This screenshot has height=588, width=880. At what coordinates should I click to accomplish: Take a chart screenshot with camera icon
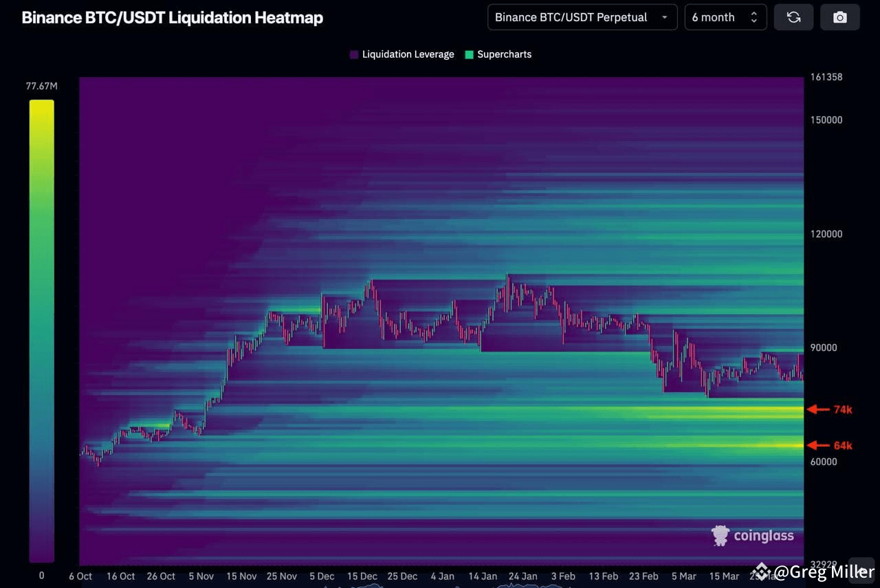click(840, 17)
